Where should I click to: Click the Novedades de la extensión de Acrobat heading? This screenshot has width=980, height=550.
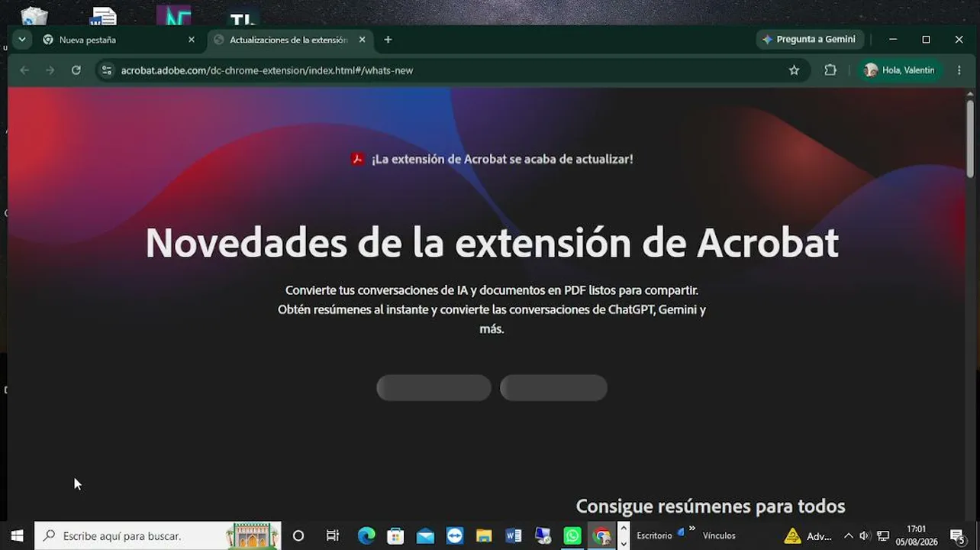point(492,243)
